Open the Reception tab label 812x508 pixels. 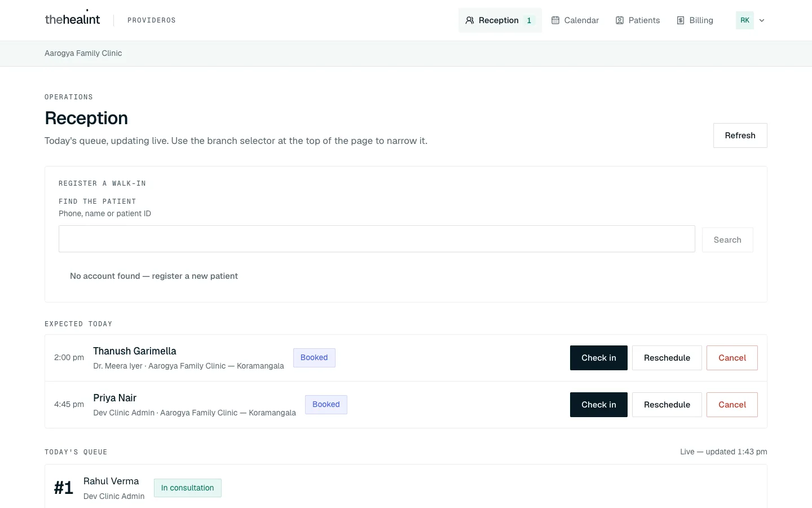coord(498,20)
